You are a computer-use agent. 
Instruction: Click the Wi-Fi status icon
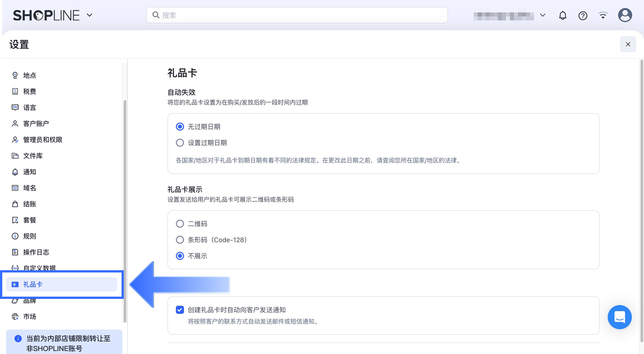pos(603,15)
